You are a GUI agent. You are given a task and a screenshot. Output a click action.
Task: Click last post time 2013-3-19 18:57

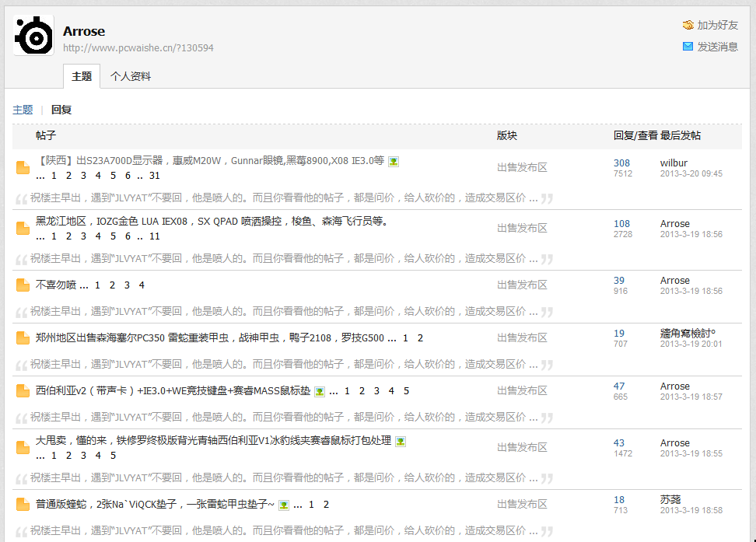pos(691,397)
